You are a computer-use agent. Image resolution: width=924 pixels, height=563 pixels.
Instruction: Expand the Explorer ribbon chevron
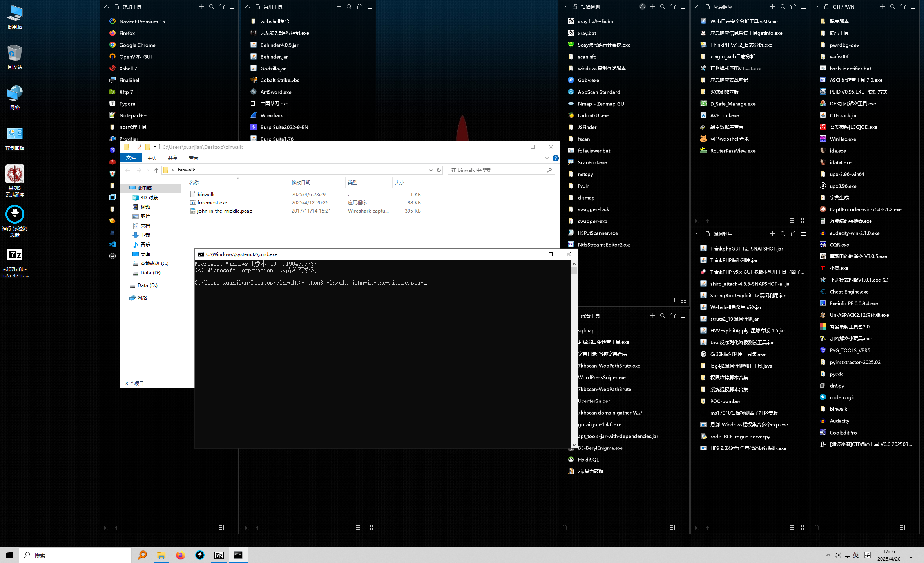click(x=547, y=158)
